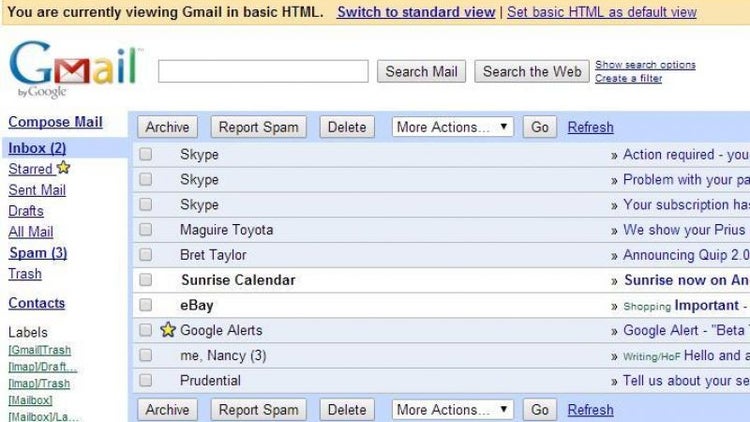Screen dimensions: 750x422
Task: Open the [Imap]/Trash label
Action: (x=39, y=384)
